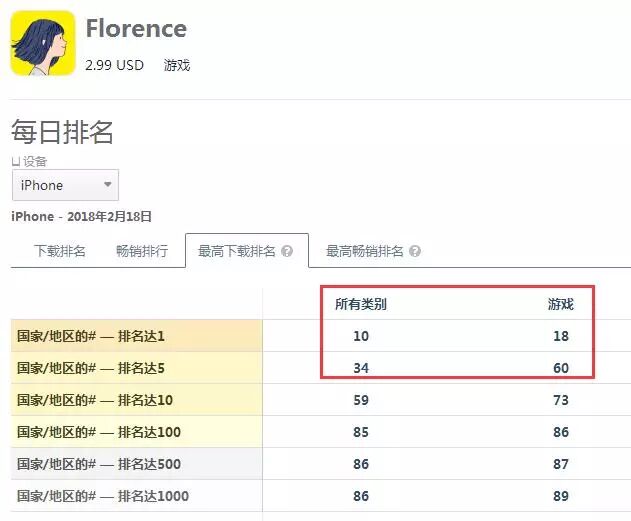Click value 10 in 所有类别 column
The height and width of the screenshot is (521, 631).
click(361, 336)
